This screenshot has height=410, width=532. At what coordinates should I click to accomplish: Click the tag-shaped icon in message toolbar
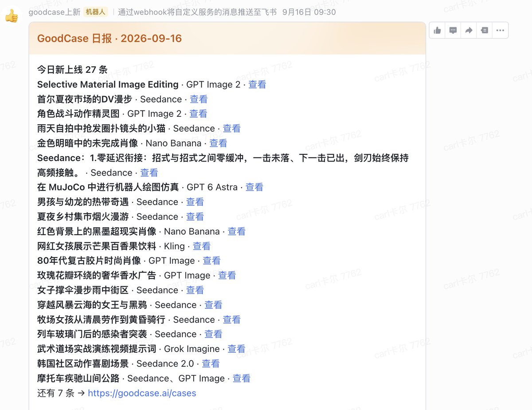[x=485, y=30]
